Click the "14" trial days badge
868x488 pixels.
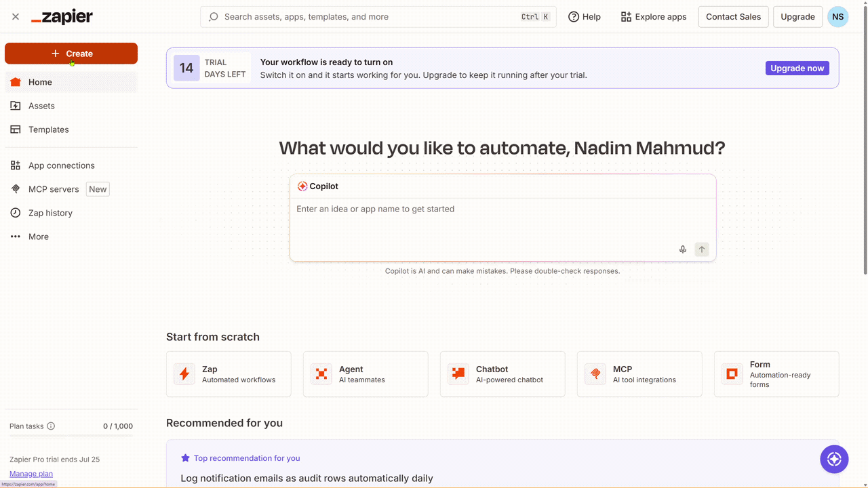[186, 68]
